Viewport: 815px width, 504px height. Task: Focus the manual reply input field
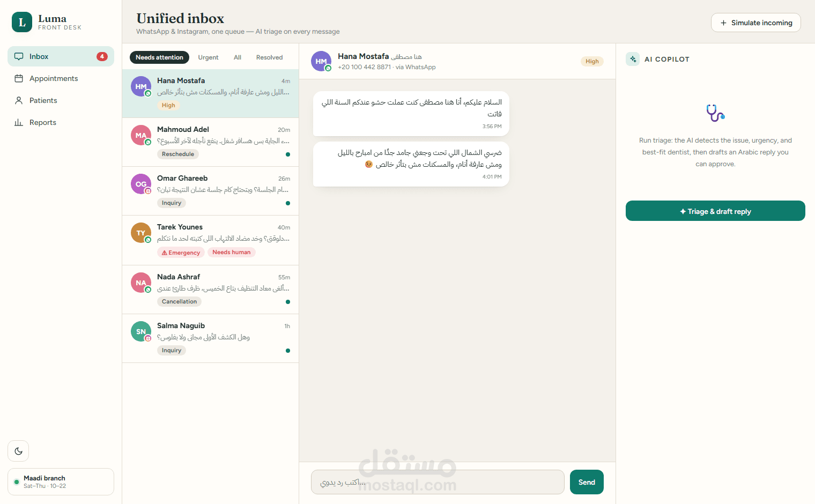(438, 482)
